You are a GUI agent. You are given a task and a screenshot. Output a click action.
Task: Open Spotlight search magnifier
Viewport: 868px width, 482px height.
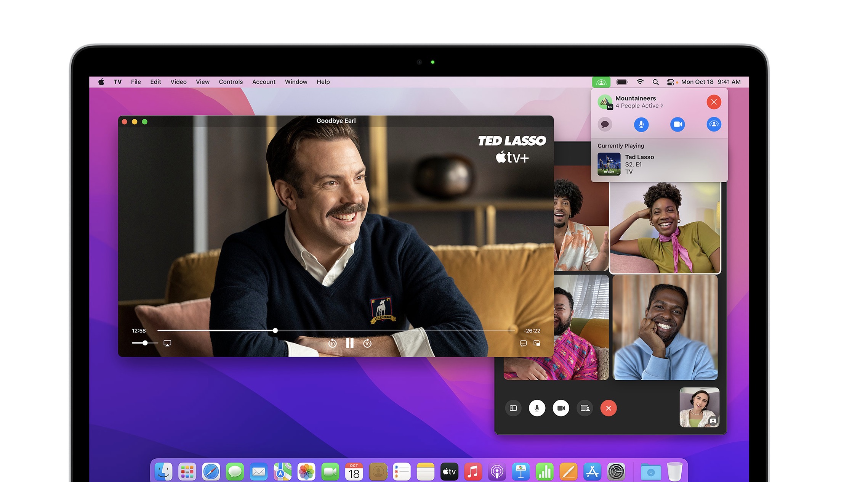[x=655, y=82]
